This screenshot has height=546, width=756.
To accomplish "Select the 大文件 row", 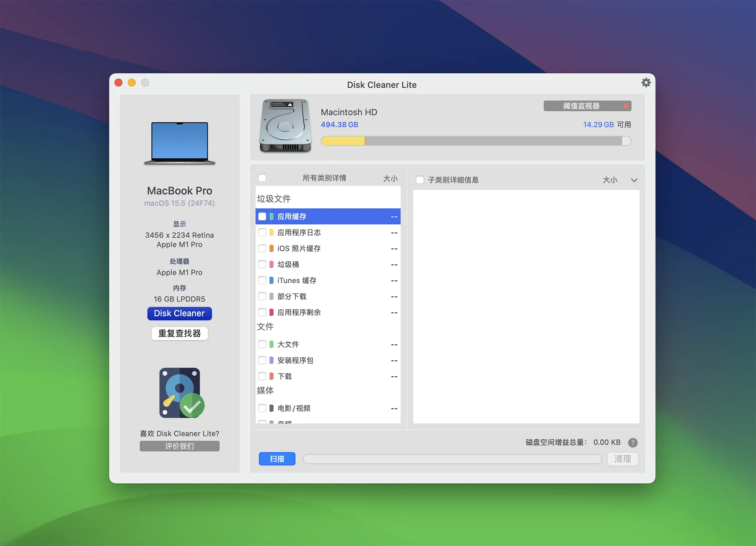I will [x=328, y=344].
